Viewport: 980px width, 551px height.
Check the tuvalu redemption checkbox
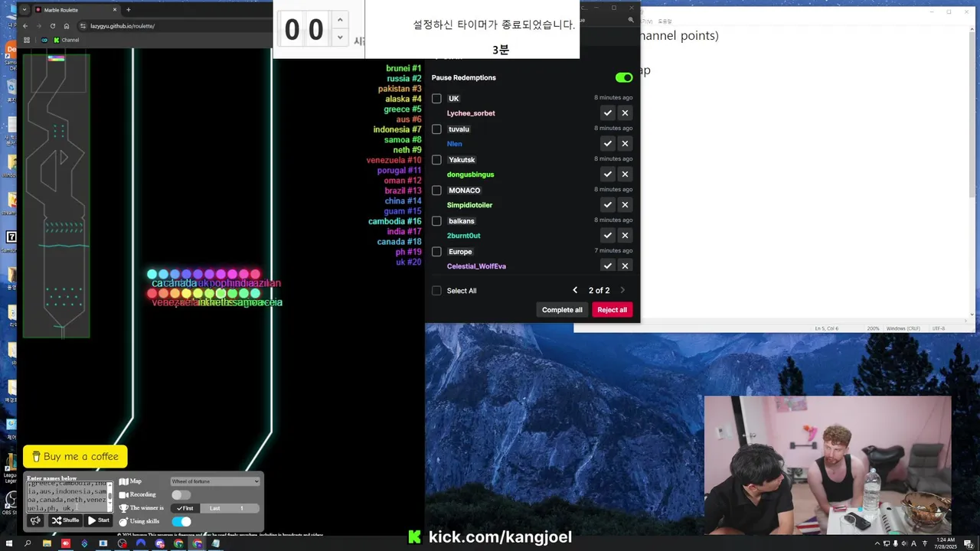click(436, 129)
